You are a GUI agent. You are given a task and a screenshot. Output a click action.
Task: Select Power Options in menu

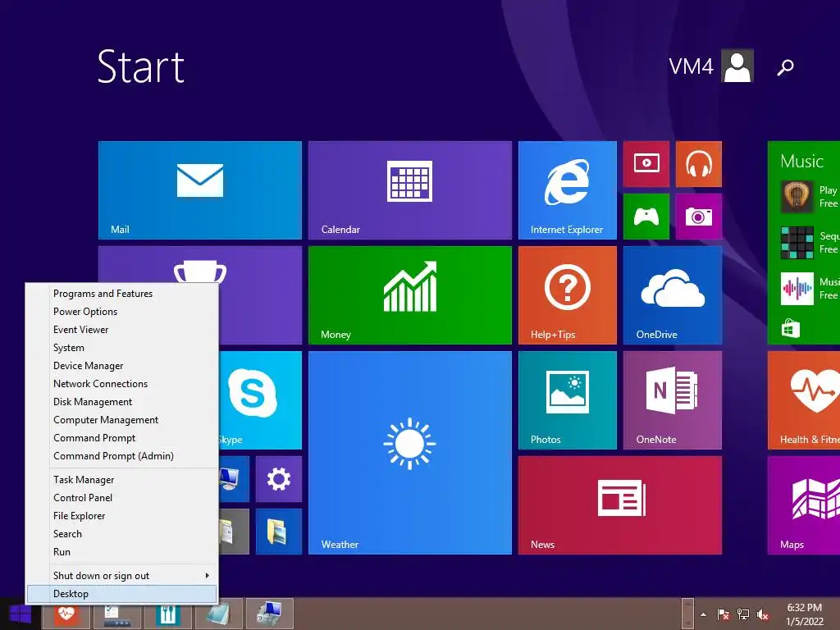tap(123, 311)
